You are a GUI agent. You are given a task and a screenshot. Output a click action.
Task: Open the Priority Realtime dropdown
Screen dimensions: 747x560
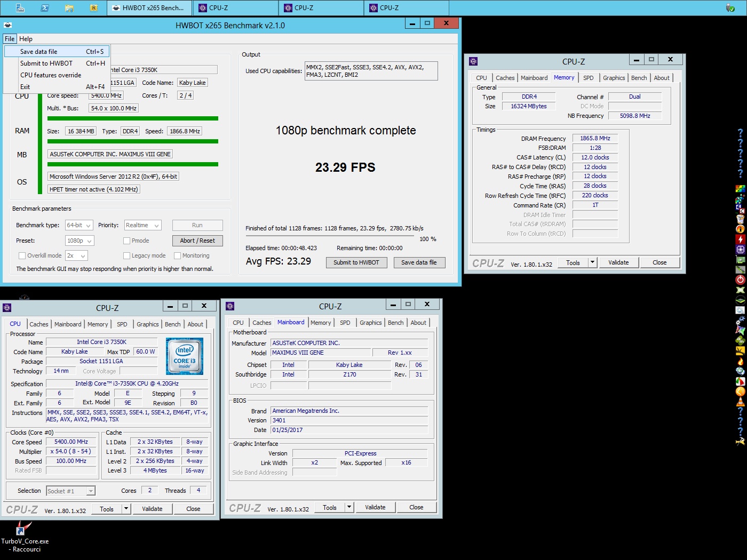point(142,225)
